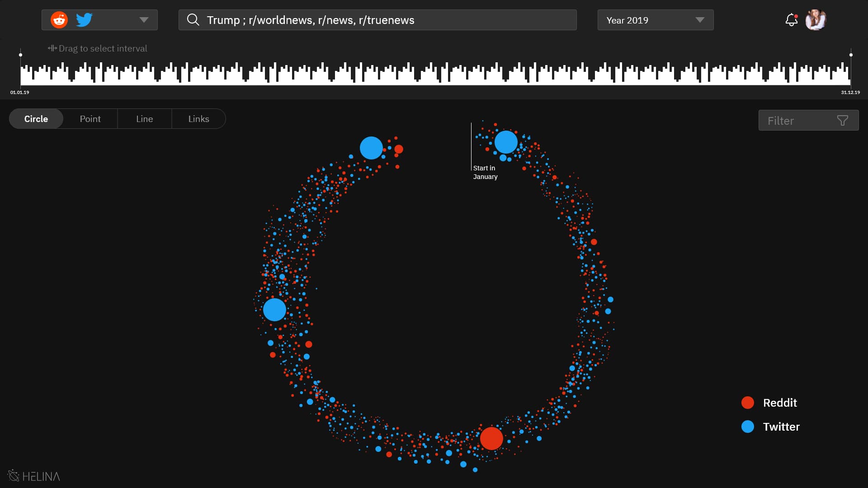Click the search magnifier icon
The image size is (868, 488).
pyautogui.click(x=193, y=20)
